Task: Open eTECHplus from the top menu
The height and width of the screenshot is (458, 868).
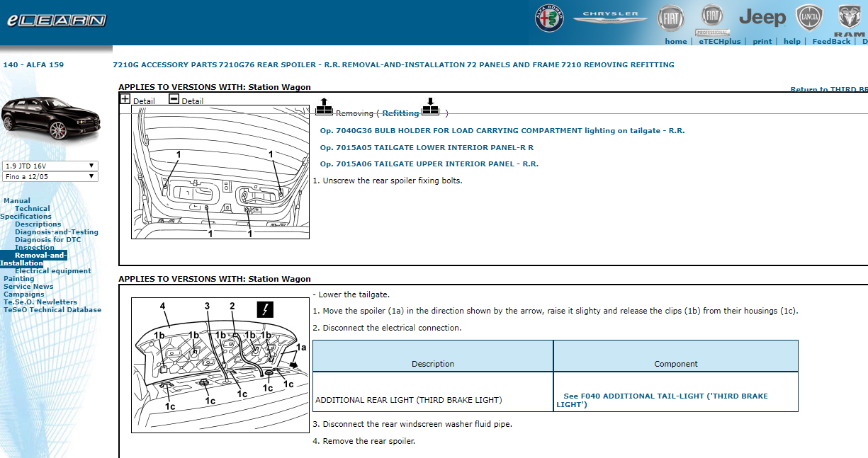Action: (719, 41)
